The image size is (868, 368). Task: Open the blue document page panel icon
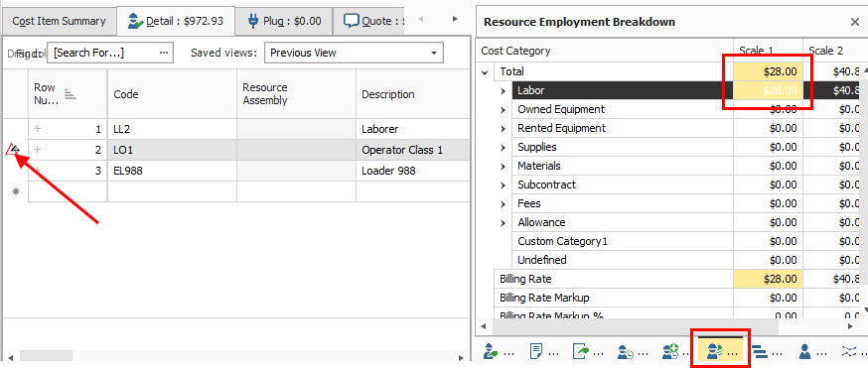click(x=535, y=350)
